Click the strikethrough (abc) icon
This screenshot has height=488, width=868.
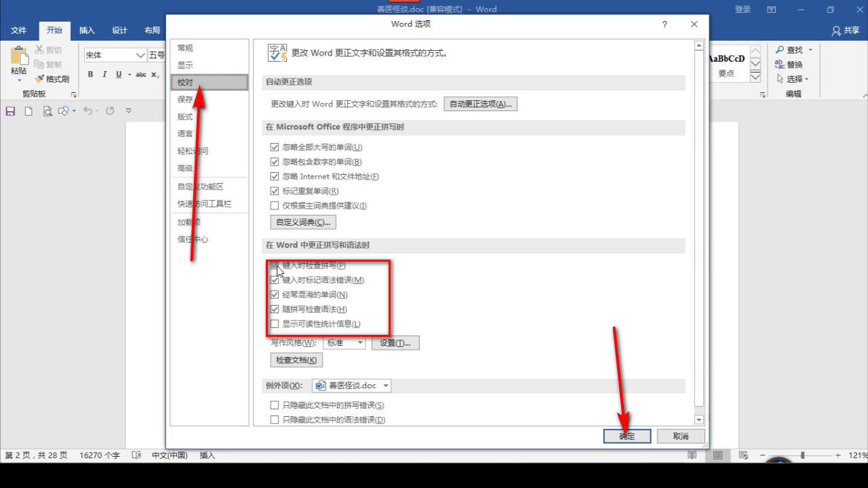click(140, 75)
